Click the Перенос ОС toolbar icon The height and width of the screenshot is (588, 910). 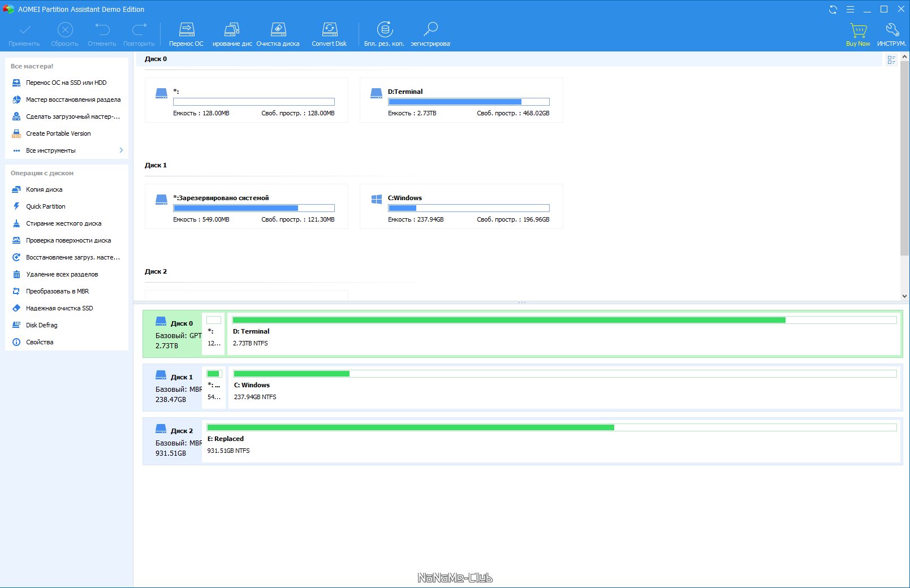click(x=186, y=29)
